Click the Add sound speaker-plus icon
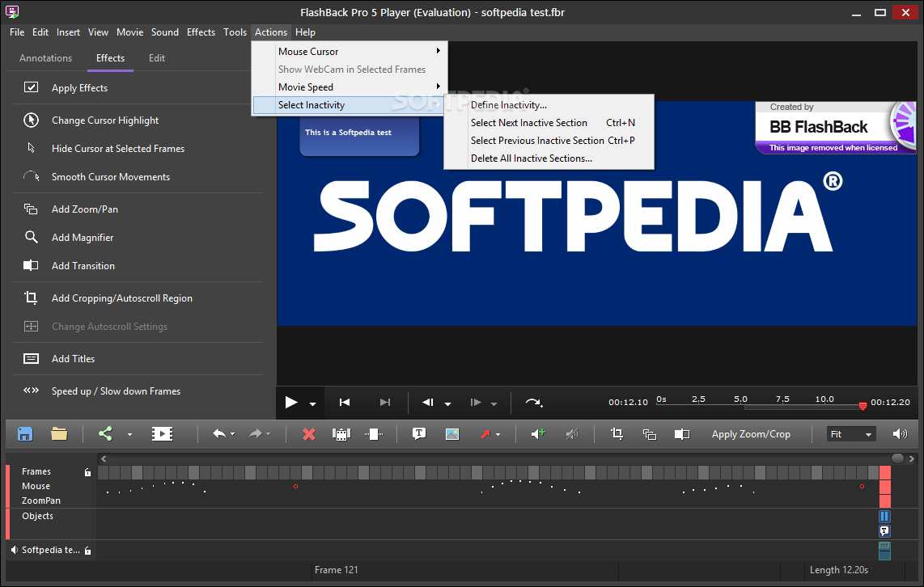Viewport: 924px width, 587px height. tap(538, 434)
